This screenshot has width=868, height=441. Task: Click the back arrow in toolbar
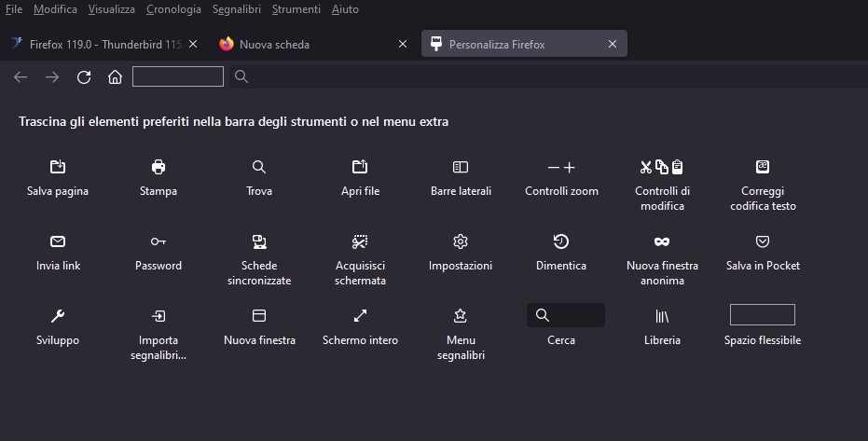(21, 76)
